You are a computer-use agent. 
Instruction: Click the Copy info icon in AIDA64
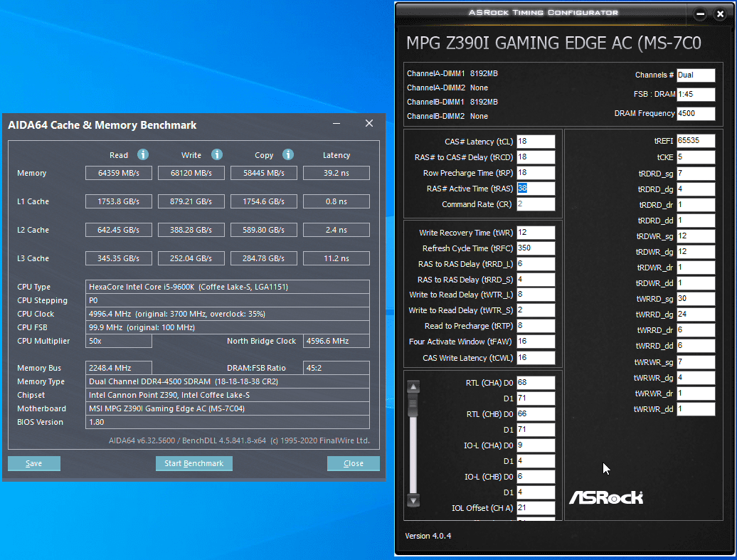click(x=288, y=154)
